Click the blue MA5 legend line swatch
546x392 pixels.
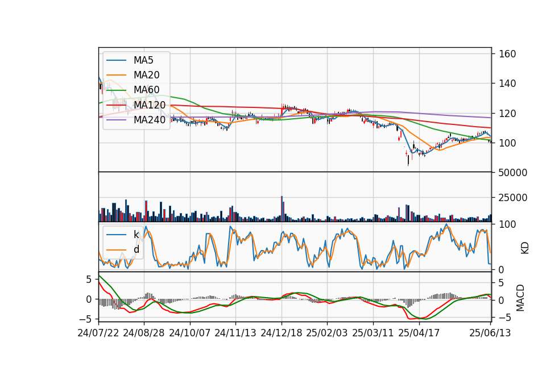[116, 61]
